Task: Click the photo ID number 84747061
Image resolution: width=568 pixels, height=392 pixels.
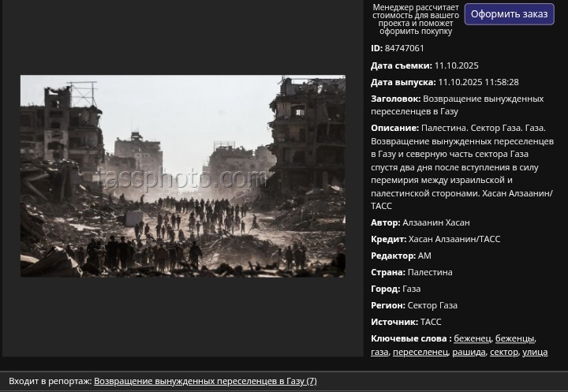Action: (404, 49)
